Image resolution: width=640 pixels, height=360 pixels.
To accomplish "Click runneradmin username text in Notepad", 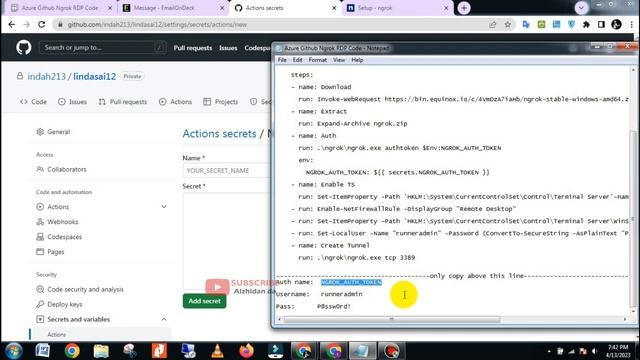I will pyautogui.click(x=342, y=294).
